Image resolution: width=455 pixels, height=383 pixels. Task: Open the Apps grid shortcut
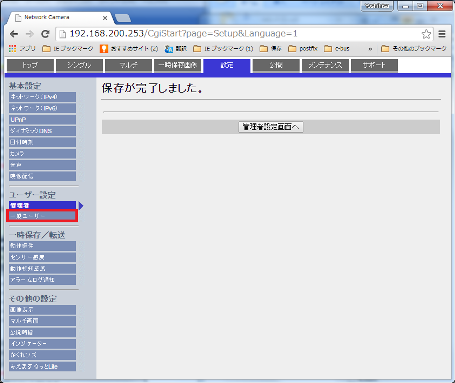point(22,49)
